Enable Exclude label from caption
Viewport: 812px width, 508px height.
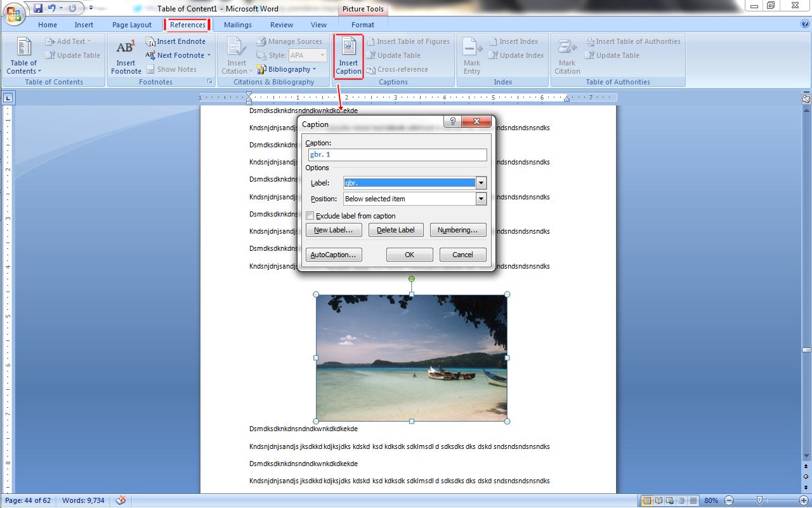coord(310,216)
